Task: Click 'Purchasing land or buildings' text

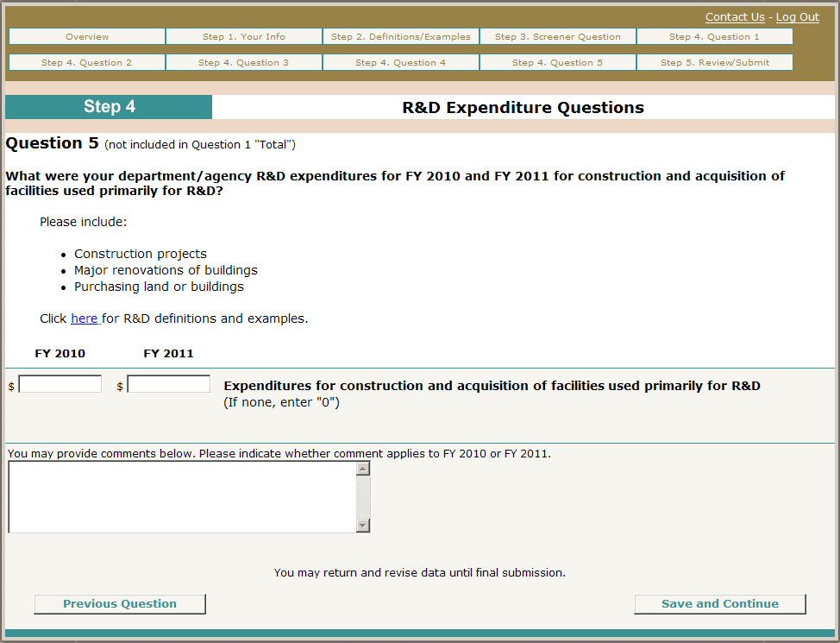Action: [x=159, y=287]
